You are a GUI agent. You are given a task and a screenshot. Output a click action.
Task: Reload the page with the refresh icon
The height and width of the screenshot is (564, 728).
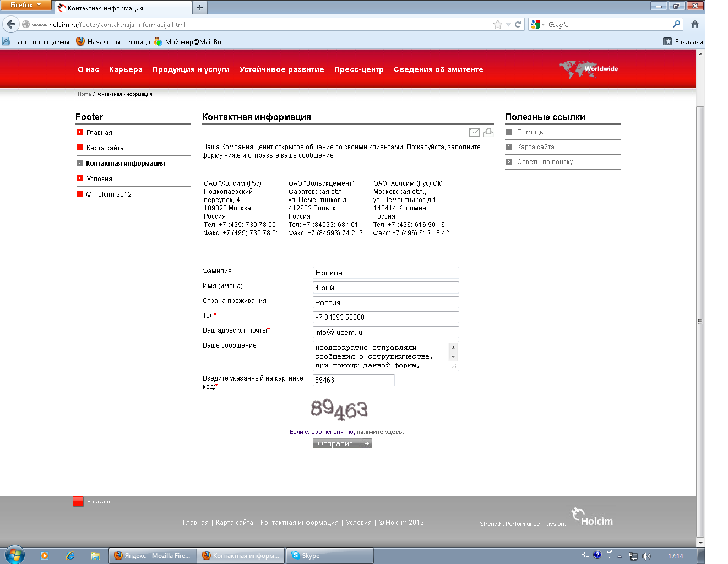[518, 24]
